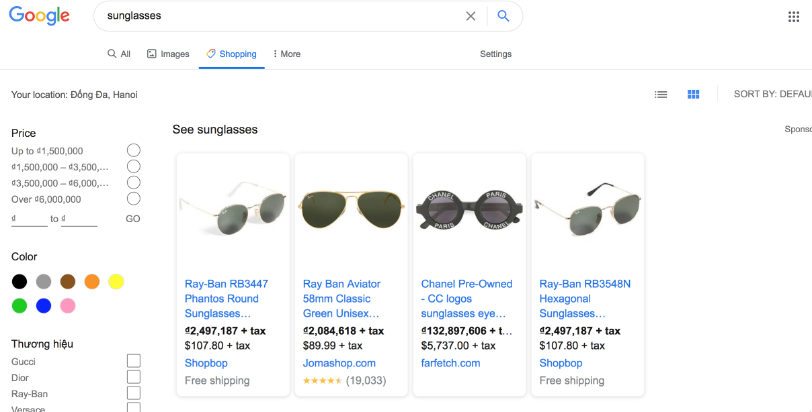Open the All results tab
812x412 pixels.
119,54
